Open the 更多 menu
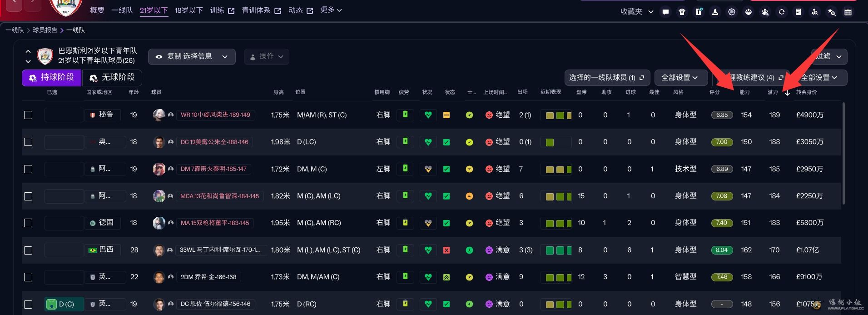The width and height of the screenshot is (868, 315). pyautogui.click(x=331, y=10)
